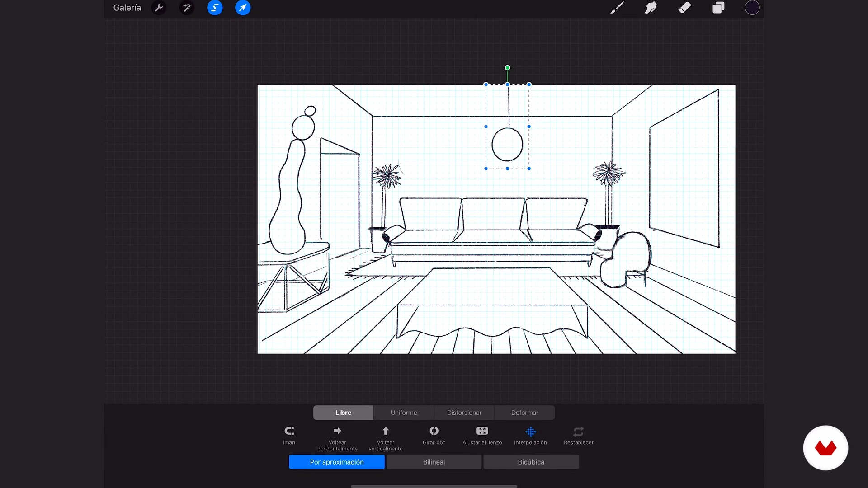Select the Smudge tool
This screenshot has height=488, width=868.
click(x=651, y=8)
